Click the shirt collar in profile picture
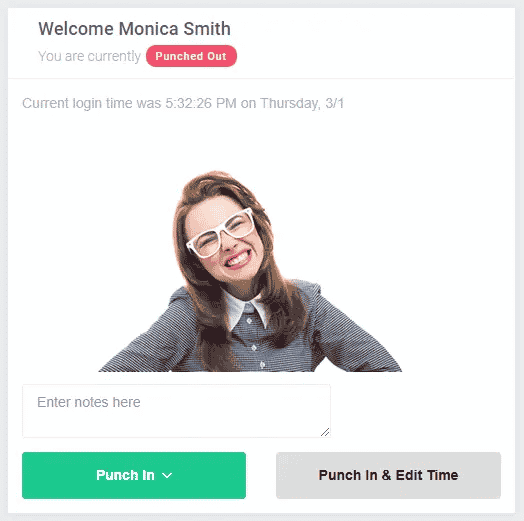 (246, 311)
